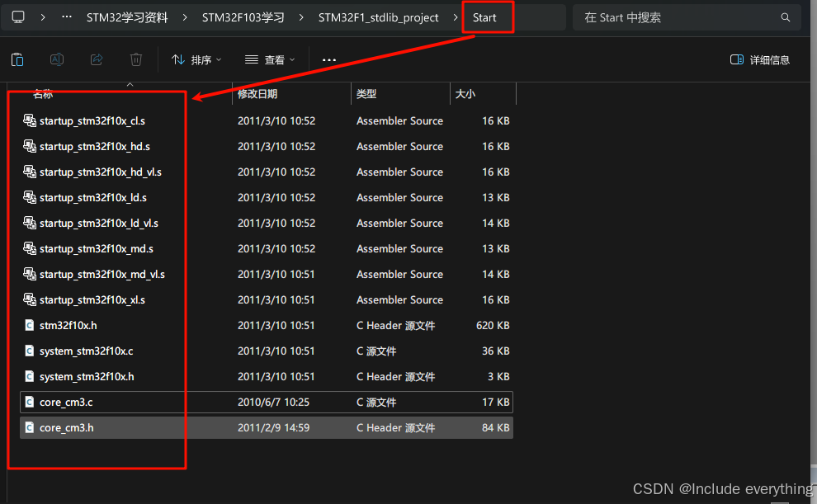
Task: Go to STM32F1_stdlib_project breadcrumb folder
Action: point(378,17)
